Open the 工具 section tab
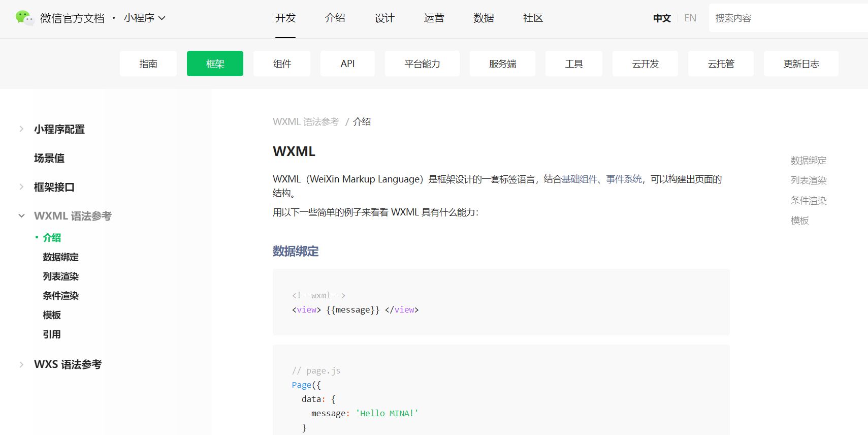868x435 pixels. tap(574, 64)
